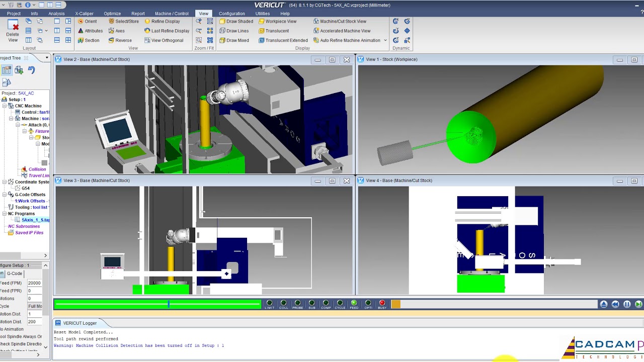This screenshot has width=644, height=362.
Task: Open the Project Tree panel dropdown arrow
Action: click(x=47, y=58)
